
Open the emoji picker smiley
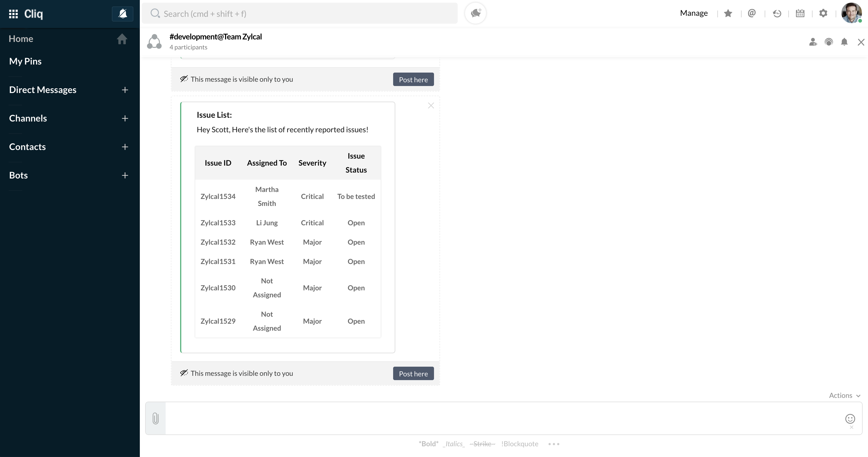[x=850, y=419]
